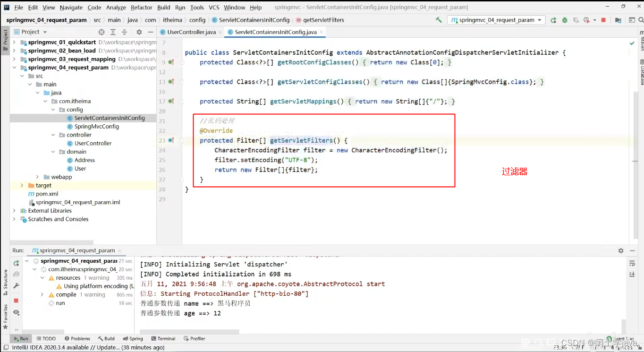Viewport: 644px width, 352px height.
Task: Click the Rerun icon in Run panel sidebar
Action: [16, 263]
